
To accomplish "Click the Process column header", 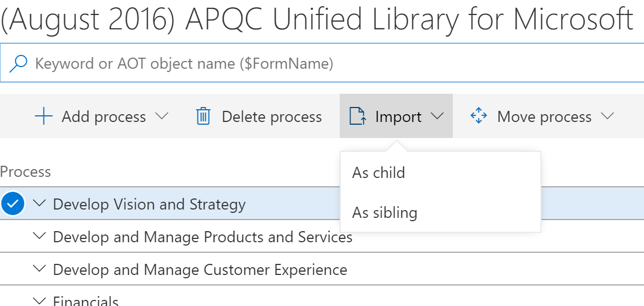I will [25, 172].
